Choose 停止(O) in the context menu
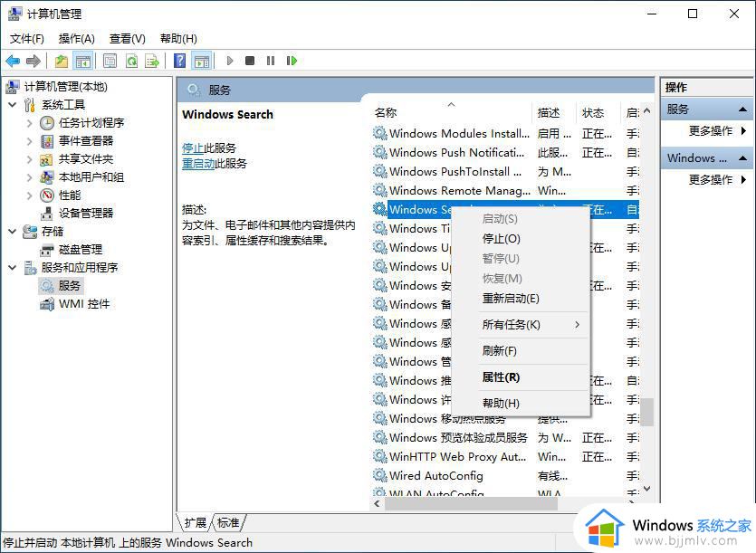The image size is (756, 553). coord(521,239)
